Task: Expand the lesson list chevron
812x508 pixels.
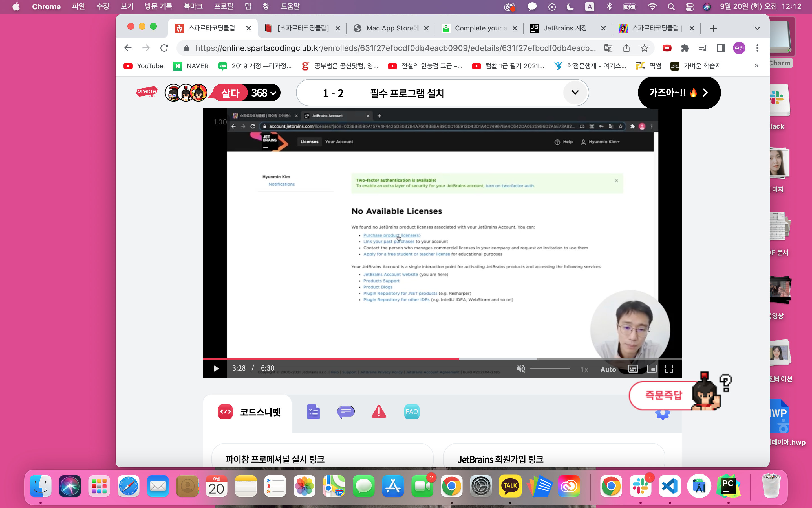Action: click(x=575, y=92)
